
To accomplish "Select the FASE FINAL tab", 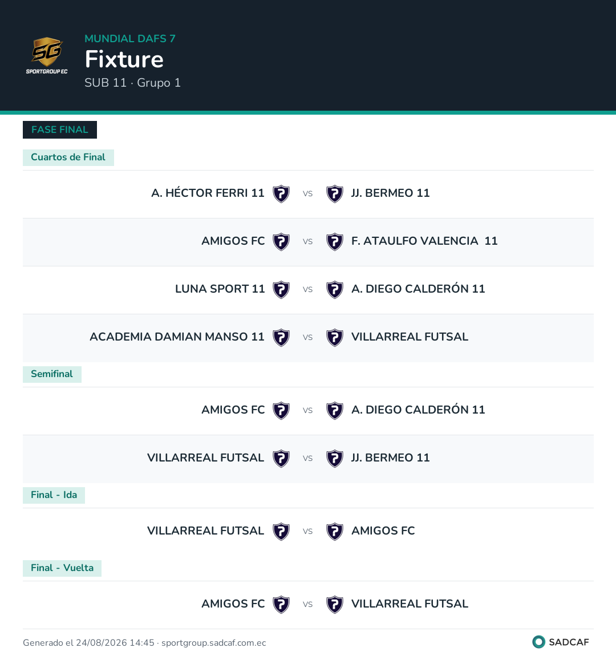I will [x=60, y=129].
